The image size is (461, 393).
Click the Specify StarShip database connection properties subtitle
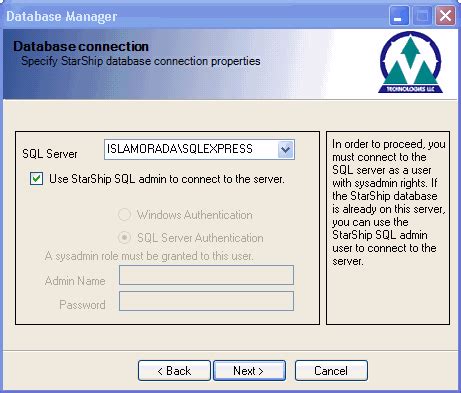[x=141, y=61]
